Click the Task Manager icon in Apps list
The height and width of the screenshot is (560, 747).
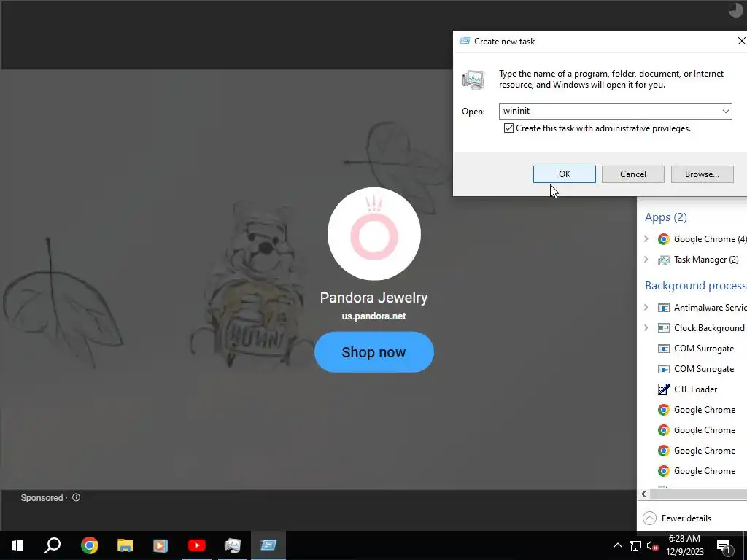[663, 260]
